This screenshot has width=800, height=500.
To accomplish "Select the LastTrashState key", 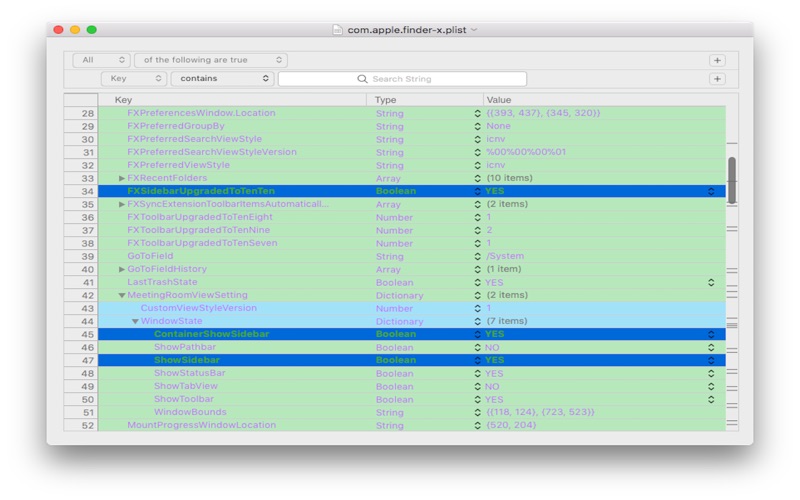I will 162,282.
